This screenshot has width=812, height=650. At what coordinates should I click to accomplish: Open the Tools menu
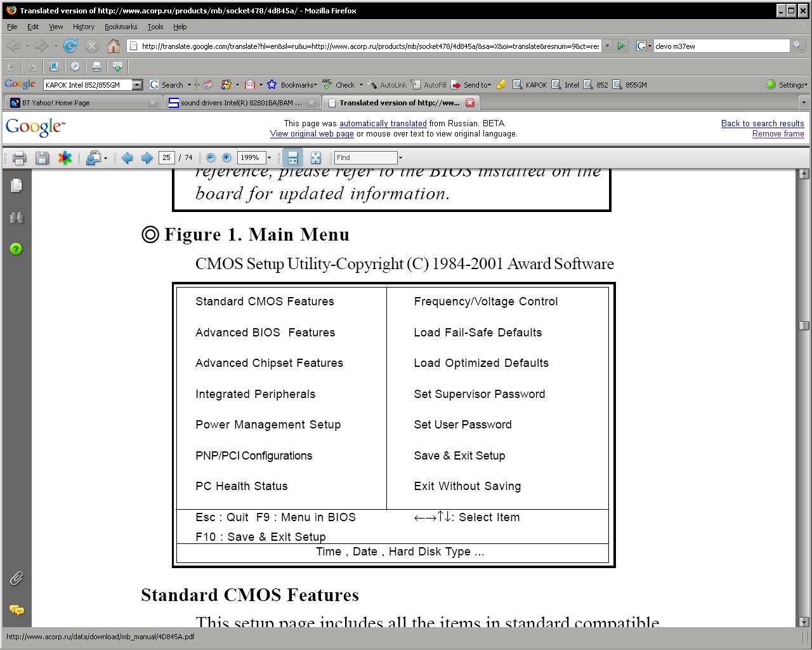point(155,27)
